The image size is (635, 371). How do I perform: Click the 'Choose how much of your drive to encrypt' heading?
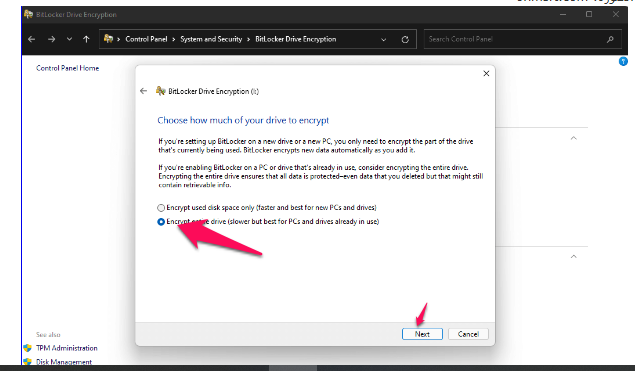point(243,120)
